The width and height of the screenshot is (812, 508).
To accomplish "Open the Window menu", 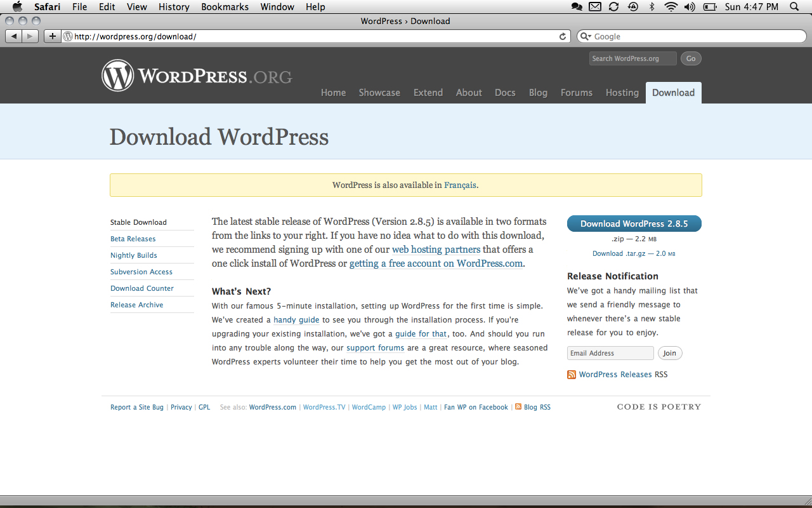I will pyautogui.click(x=277, y=7).
